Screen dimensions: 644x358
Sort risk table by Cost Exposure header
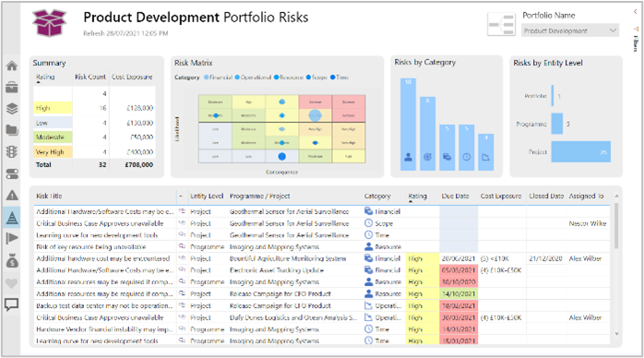pos(501,197)
